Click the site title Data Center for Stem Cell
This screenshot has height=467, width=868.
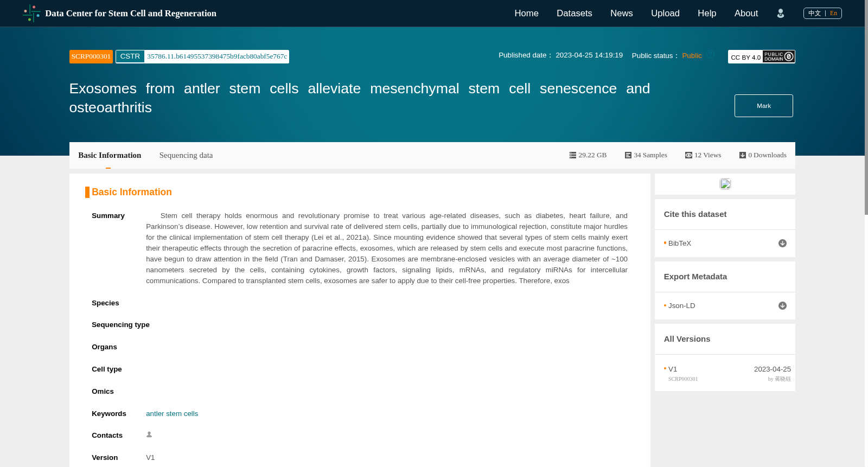[131, 14]
